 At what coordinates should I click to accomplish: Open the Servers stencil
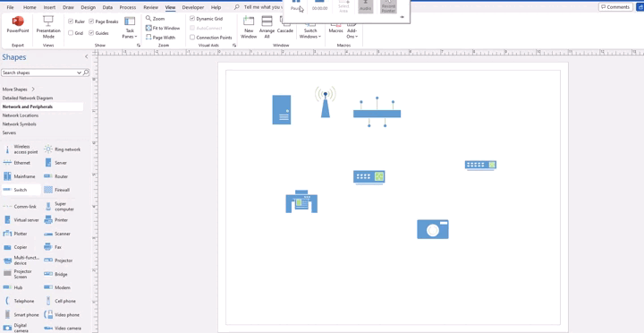(x=9, y=132)
